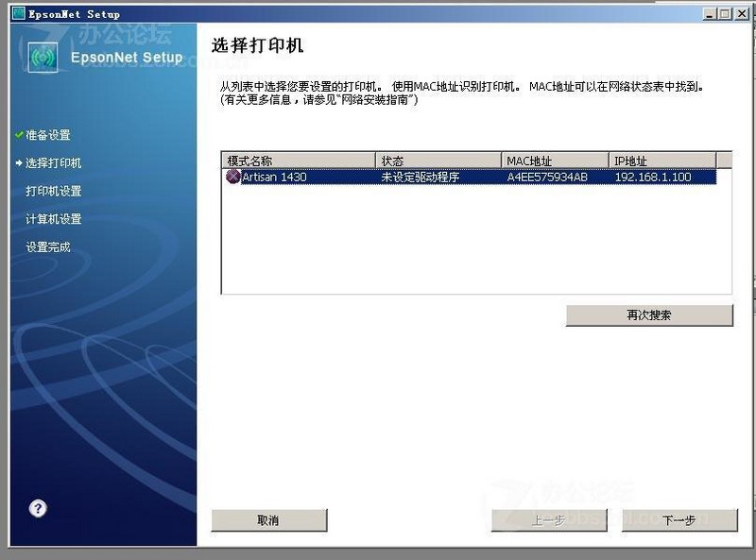Image resolution: width=756 pixels, height=560 pixels.
Task: Click the 打印机设置 step in sidebar
Action: (x=53, y=191)
